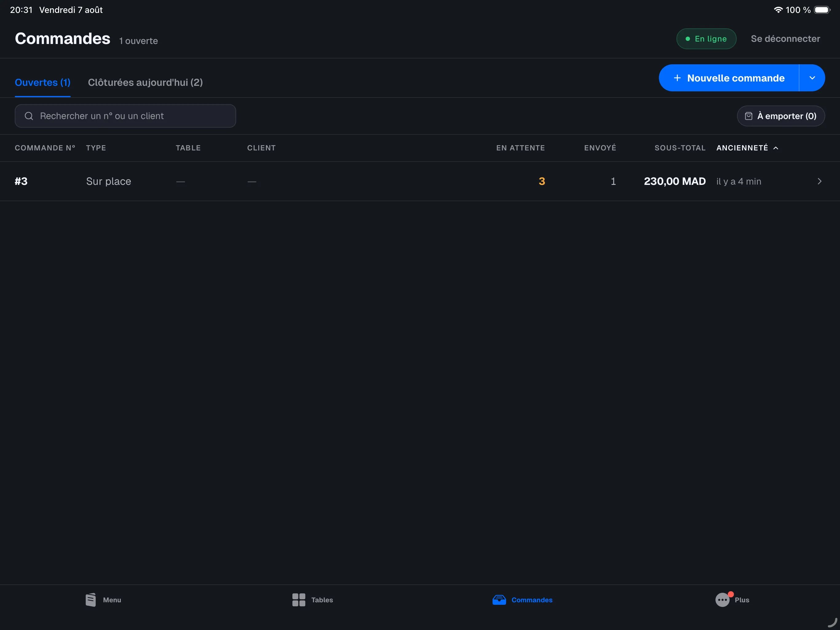Go to Tables label in bottom bar
840x630 pixels.
tap(322, 600)
